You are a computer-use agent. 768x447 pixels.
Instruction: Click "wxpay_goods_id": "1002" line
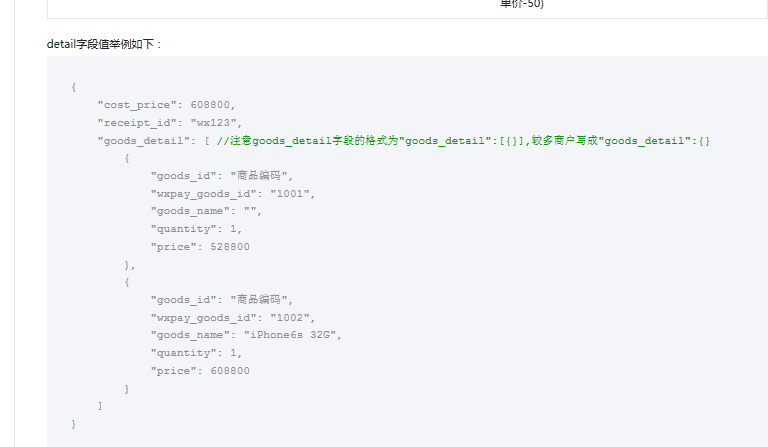[233, 318]
